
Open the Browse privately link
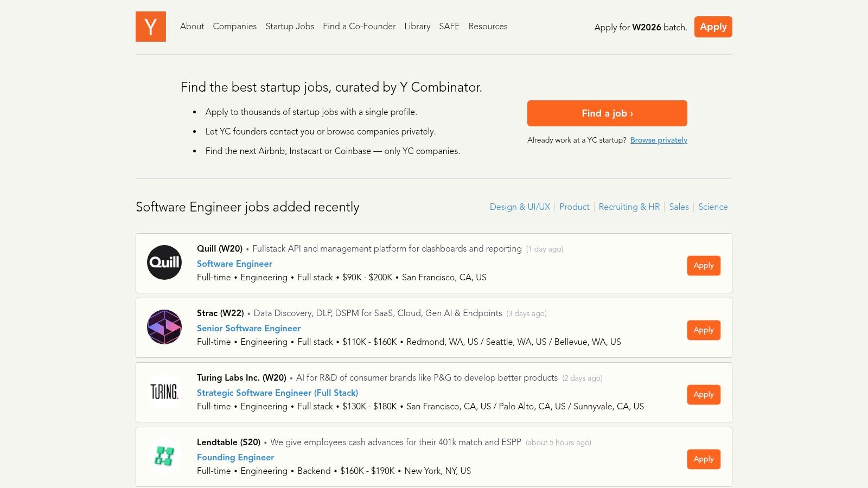(x=658, y=140)
